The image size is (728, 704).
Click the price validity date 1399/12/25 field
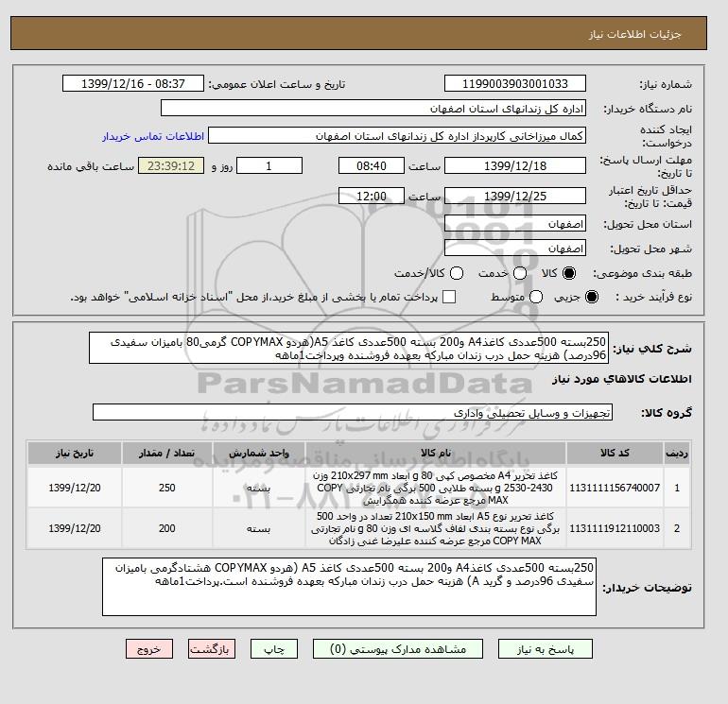pyautogui.click(x=515, y=196)
